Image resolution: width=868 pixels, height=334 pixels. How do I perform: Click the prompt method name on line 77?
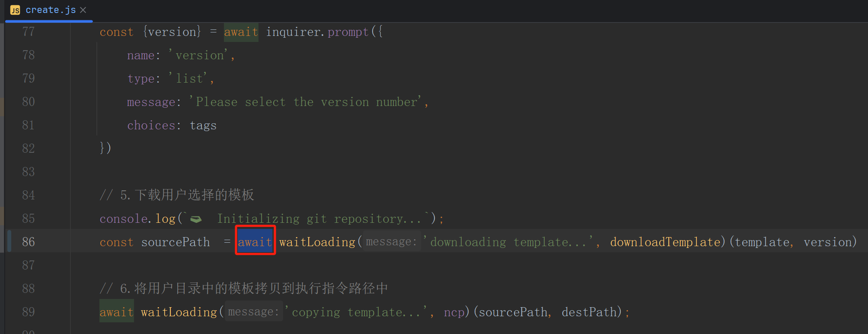348,32
